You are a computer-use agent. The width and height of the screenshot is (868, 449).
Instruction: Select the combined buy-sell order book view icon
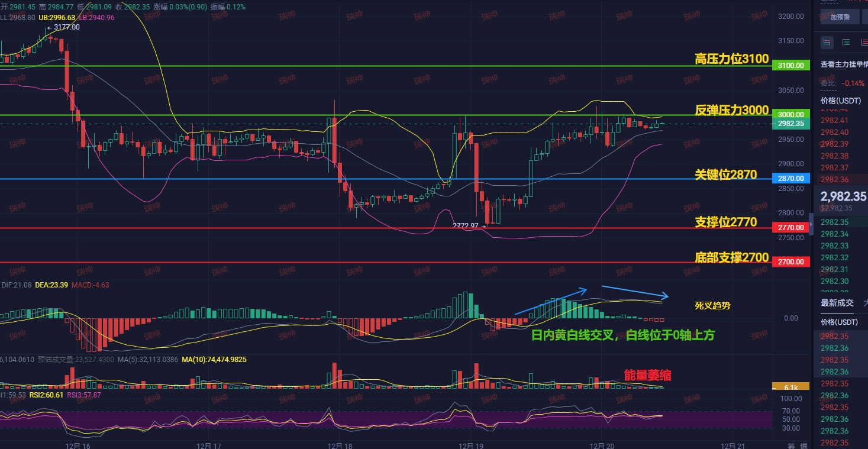tap(827, 42)
